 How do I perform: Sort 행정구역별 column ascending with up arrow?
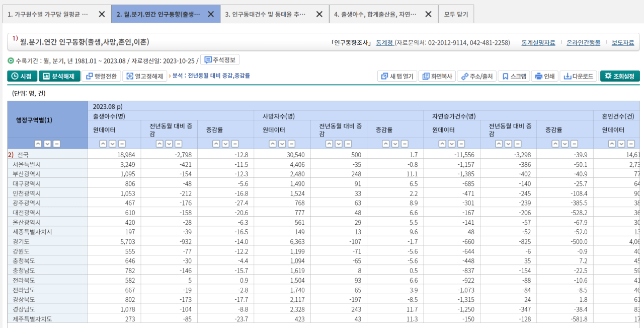tap(38, 144)
